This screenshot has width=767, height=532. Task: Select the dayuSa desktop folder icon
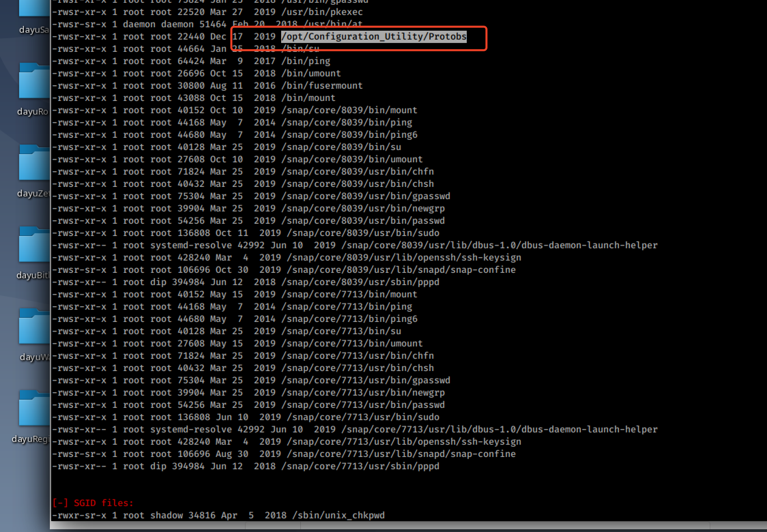coord(34,30)
